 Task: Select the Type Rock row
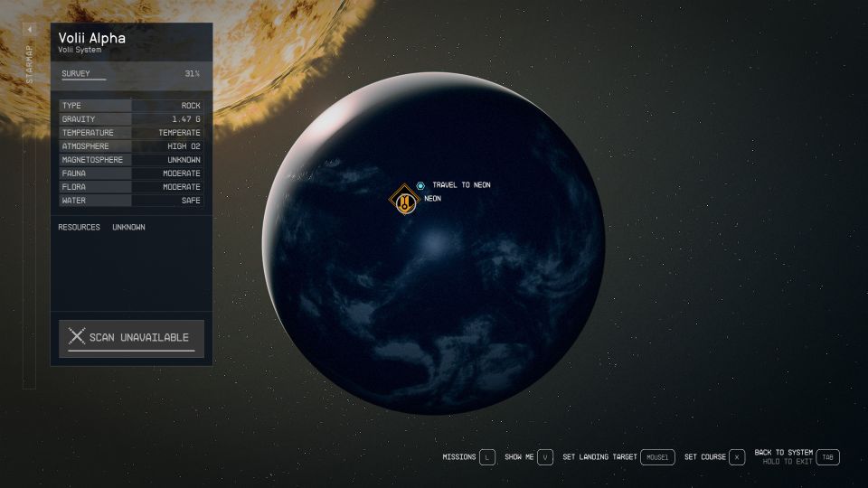click(x=131, y=105)
